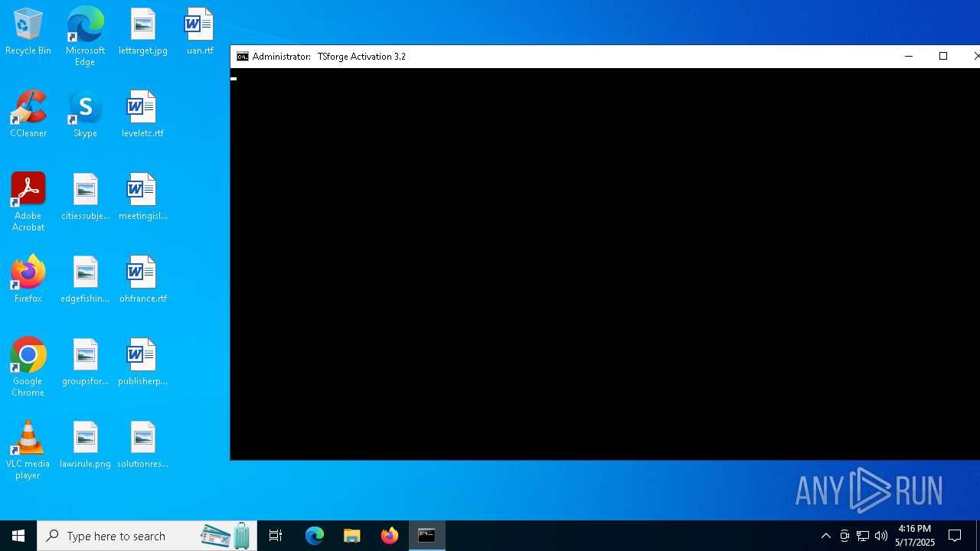The height and width of the screenshot is (551, 980).
Task: Select the groupsfor... image file icon
Action: click(x=85, y=363)
